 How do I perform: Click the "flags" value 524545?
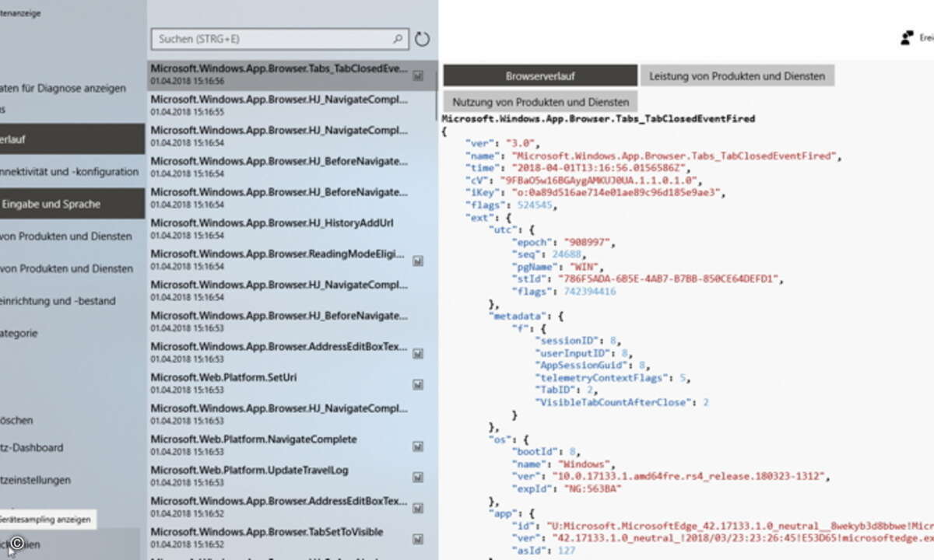click(x=535, y=205)
